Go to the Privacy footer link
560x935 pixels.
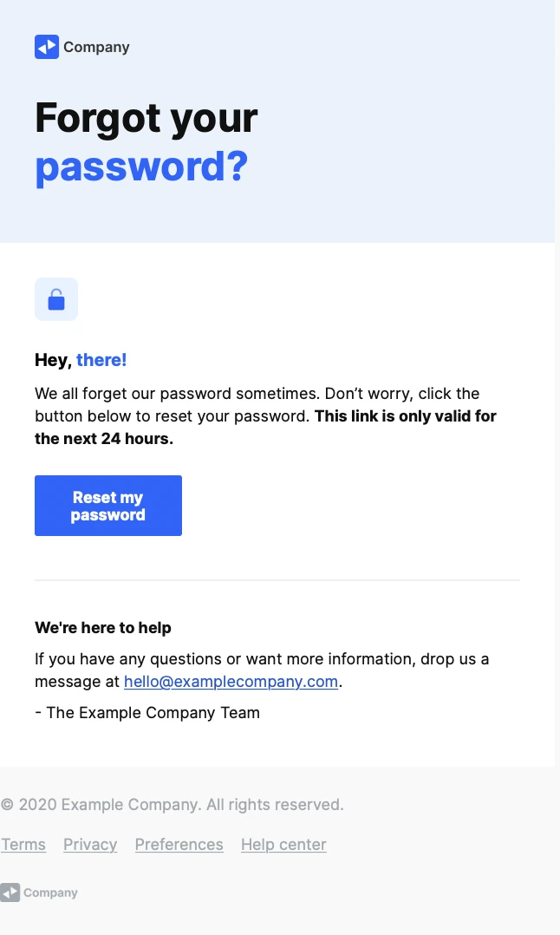pos(90,845)
